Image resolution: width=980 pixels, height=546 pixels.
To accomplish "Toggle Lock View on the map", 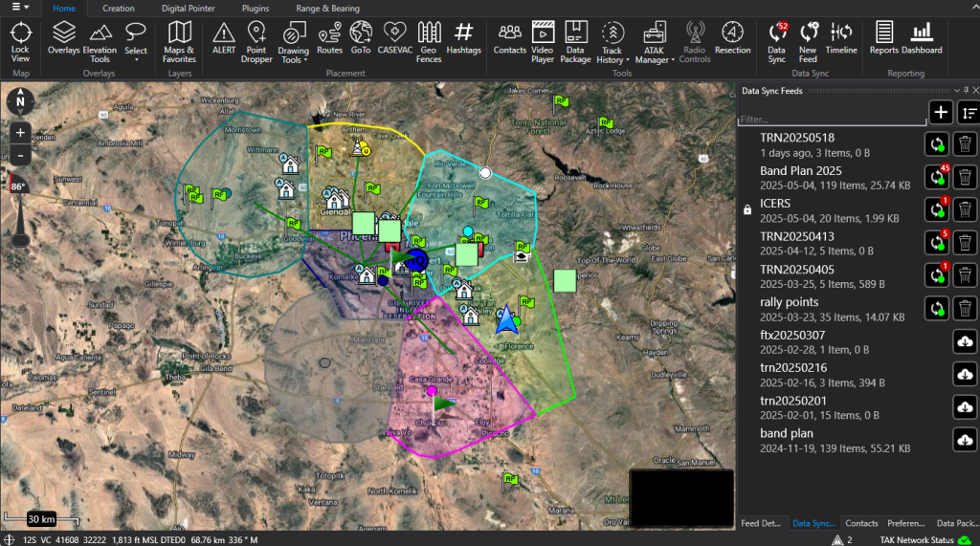I will pyautogui.click(x=20, y=43).
